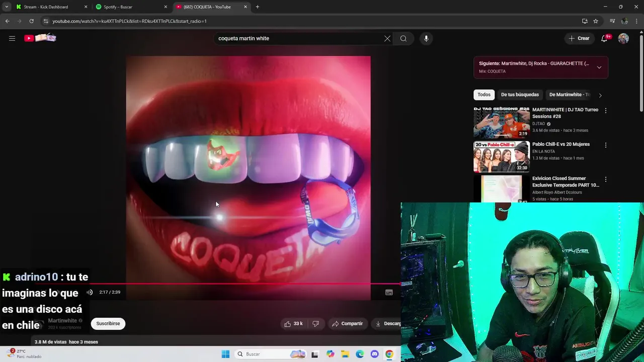Image resolution: width=644 pixels, height=362 pixels.
Task: Close the Spotify - Buscar tab
Action: [166, 7]
